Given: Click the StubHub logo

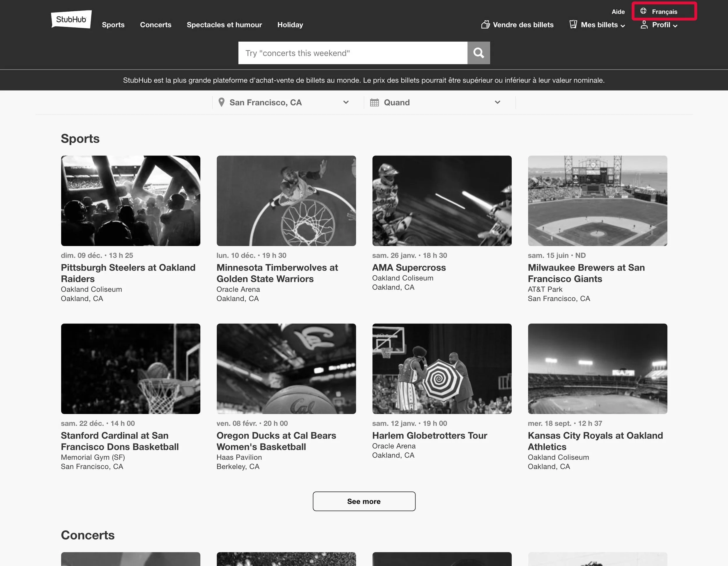Looking at the screenshot, I should pyautogui.click(x=71, y=19).
